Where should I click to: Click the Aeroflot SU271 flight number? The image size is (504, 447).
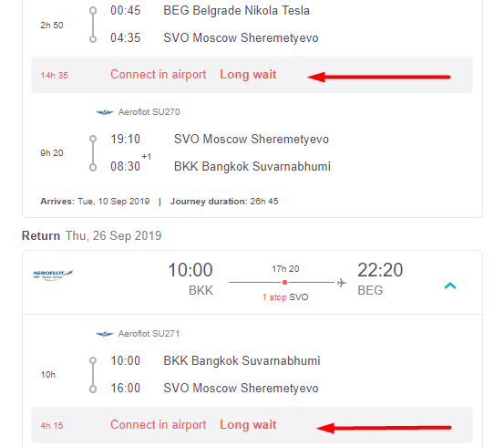[149, 334]
